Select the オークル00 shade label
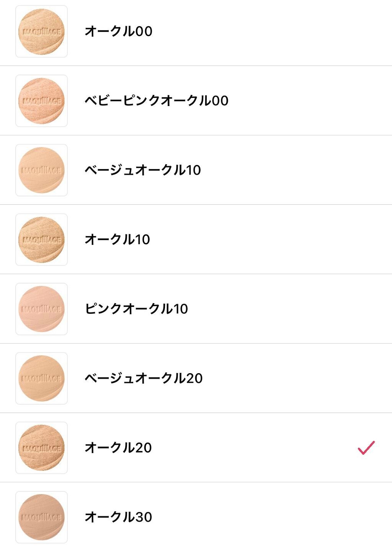The height and width of the screenshot is (550, 392). [118, 31]
